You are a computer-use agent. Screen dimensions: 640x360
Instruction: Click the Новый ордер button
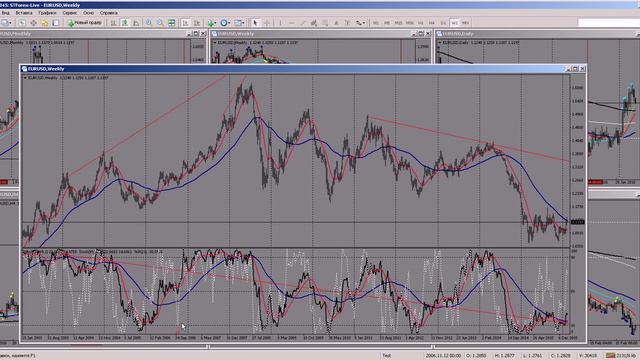tap(84, 23)
